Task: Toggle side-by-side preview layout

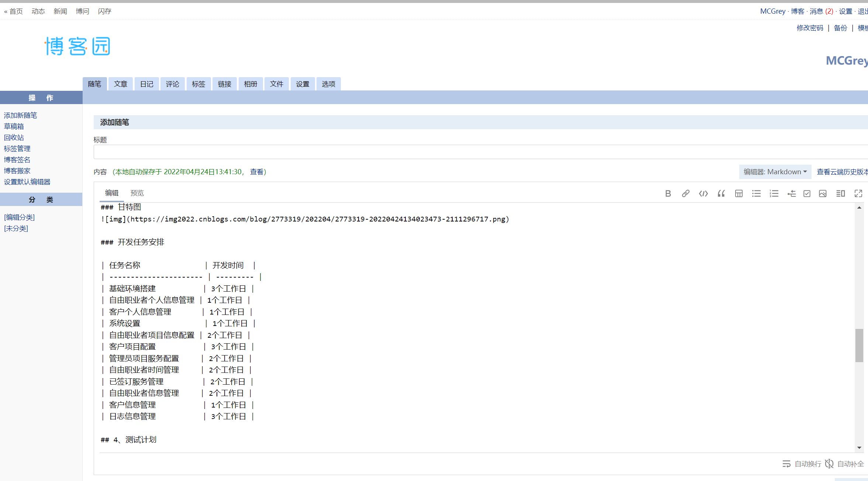Action: click(x=840, y=193)
